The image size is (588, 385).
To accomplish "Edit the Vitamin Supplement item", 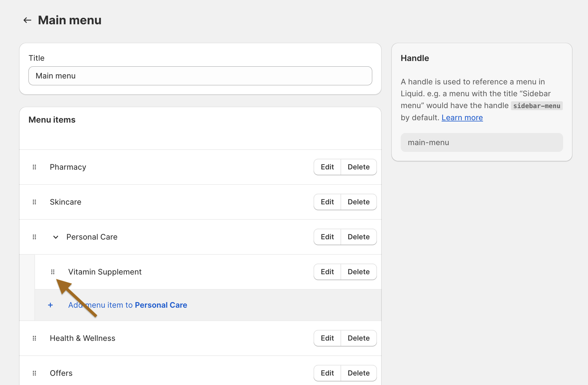I will pos(327,272).
